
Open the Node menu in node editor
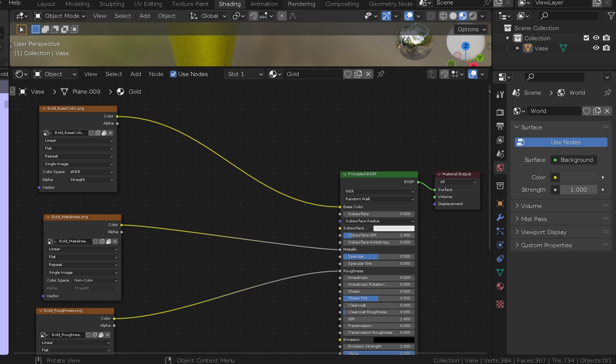[156, 74]
